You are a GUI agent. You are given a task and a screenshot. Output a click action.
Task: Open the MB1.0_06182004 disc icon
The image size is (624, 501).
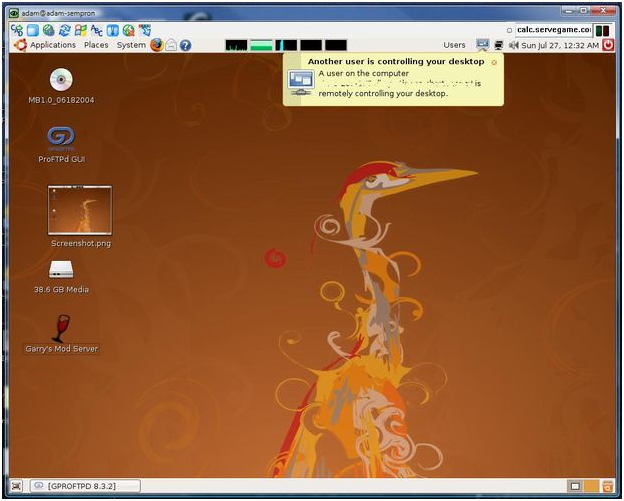tap(61, 80)
